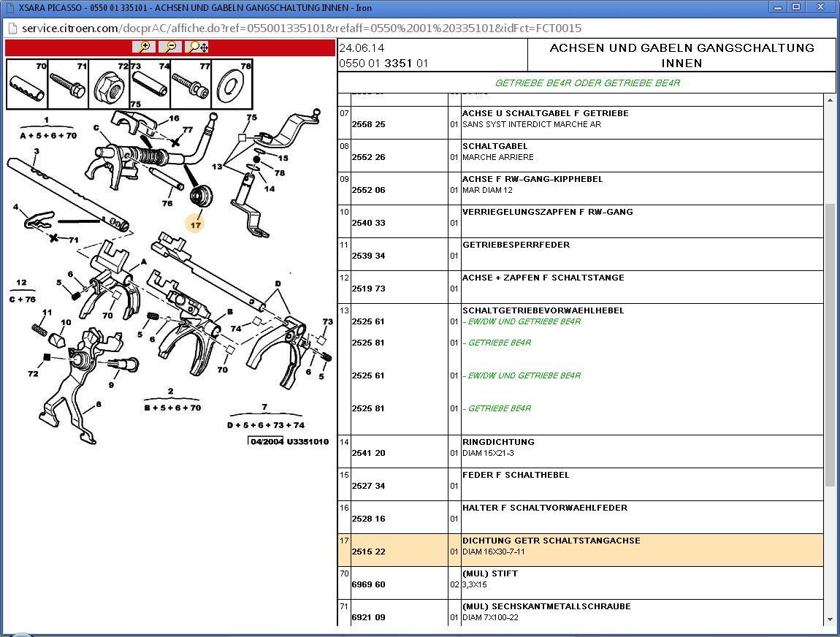Click highlighted callout 17 in the diagram

[x=196, y=224]
